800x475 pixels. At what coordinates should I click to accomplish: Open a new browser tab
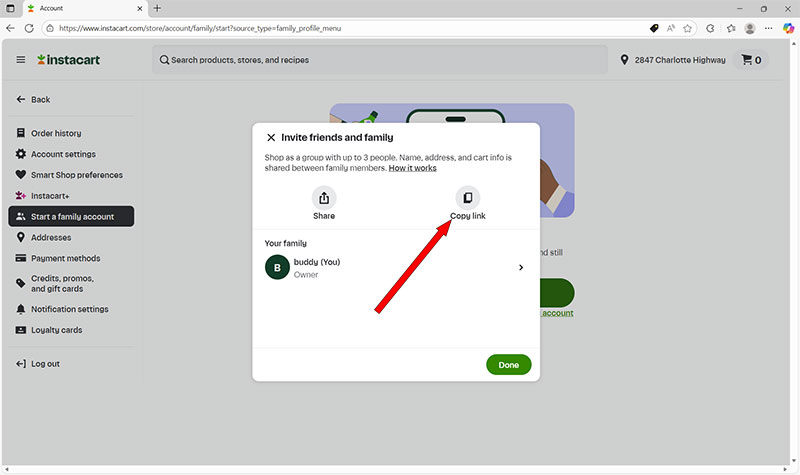pos(157,8)
